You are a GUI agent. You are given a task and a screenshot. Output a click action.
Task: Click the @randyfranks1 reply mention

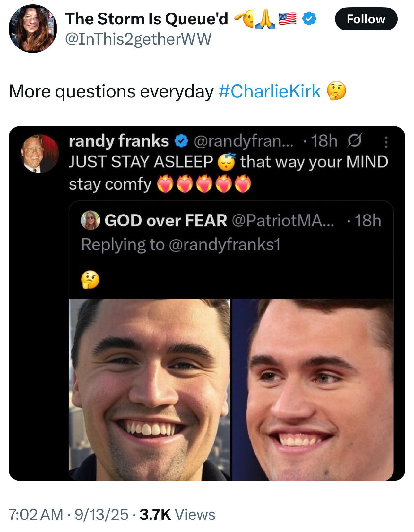(x=224, y=245)
